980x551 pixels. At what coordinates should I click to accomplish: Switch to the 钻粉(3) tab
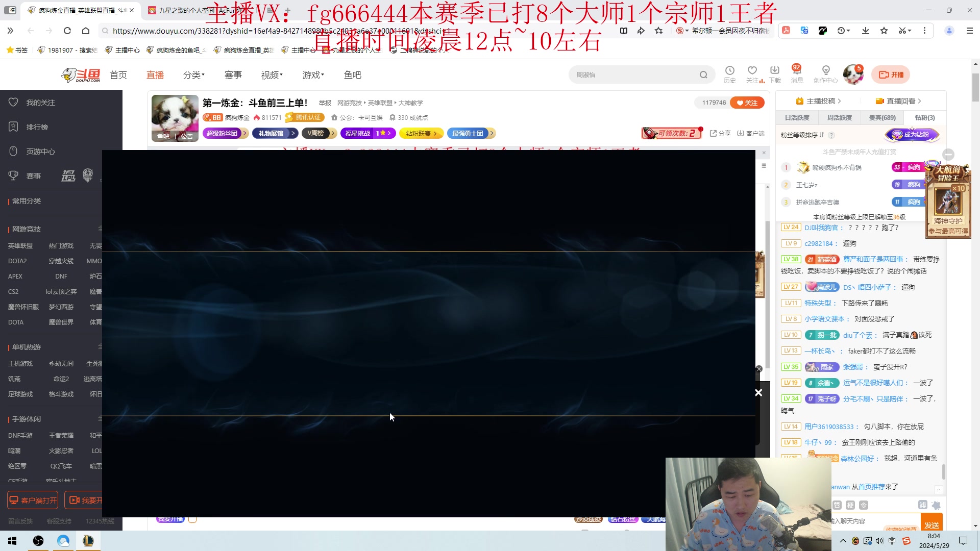[925, 118]
